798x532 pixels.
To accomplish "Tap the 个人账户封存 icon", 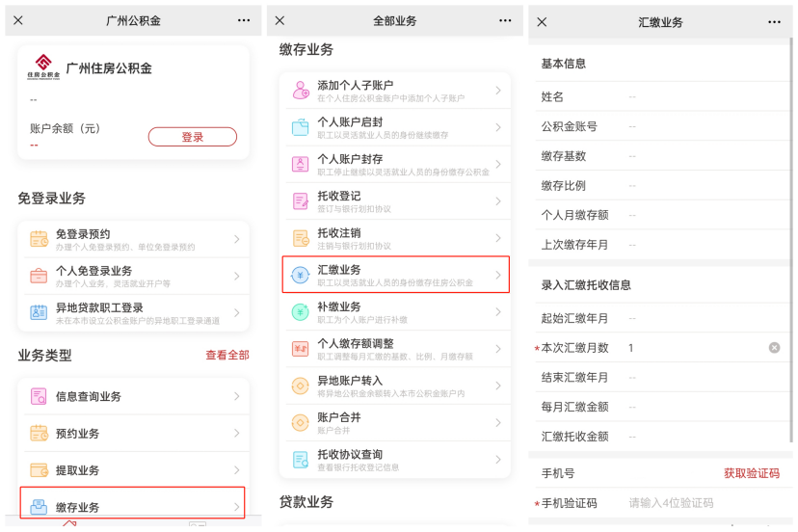I will [x=301, y=164].
